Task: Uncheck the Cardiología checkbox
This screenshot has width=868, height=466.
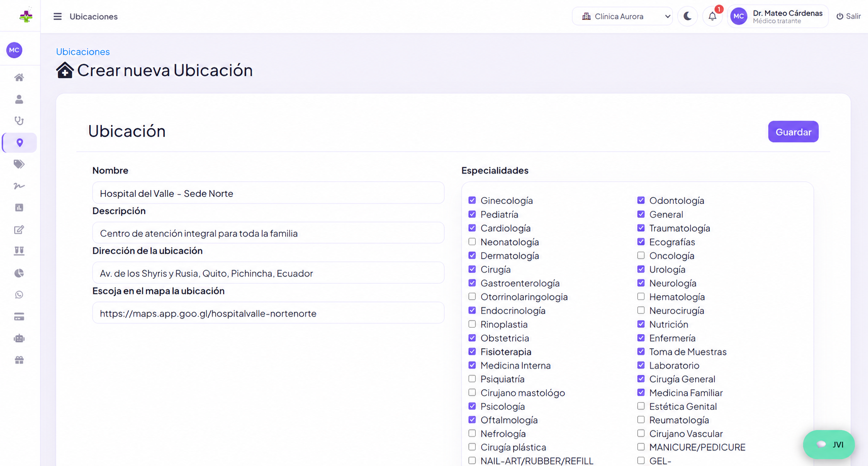Action: 472,228
